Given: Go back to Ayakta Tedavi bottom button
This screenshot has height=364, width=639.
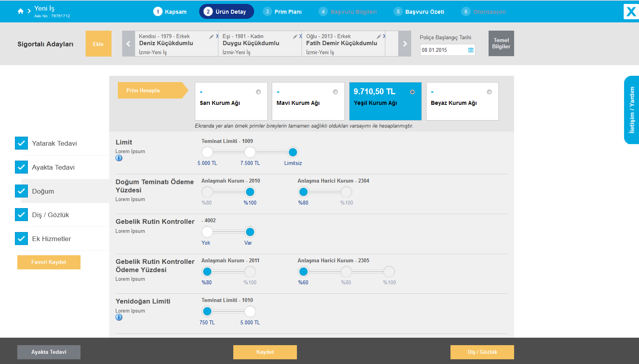Looking at the screenshot, I should 49,352.
